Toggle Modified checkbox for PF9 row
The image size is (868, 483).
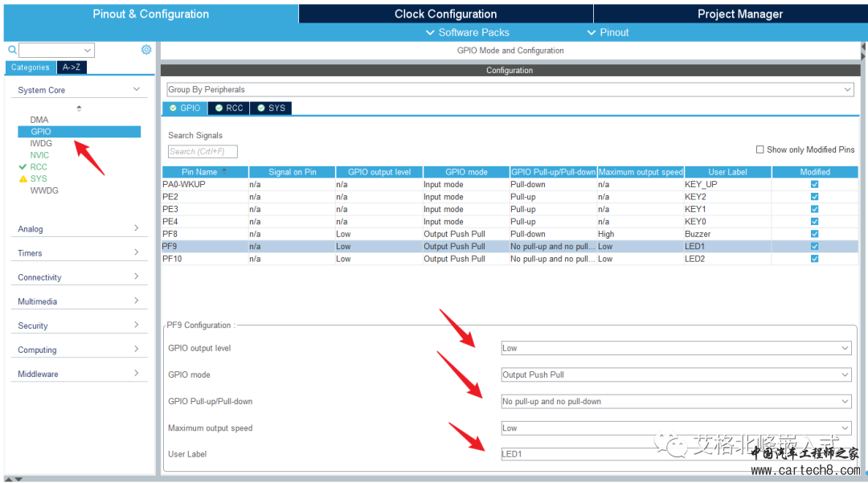click(x=814, y=246)
